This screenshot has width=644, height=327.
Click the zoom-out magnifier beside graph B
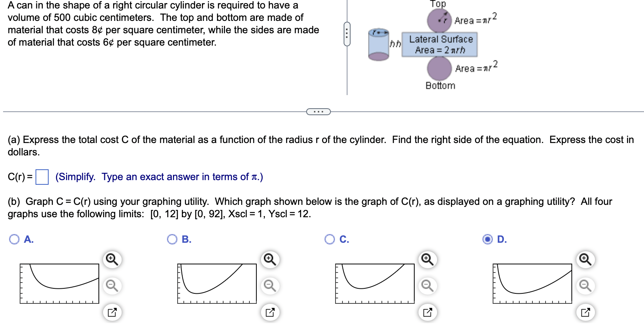269,285
